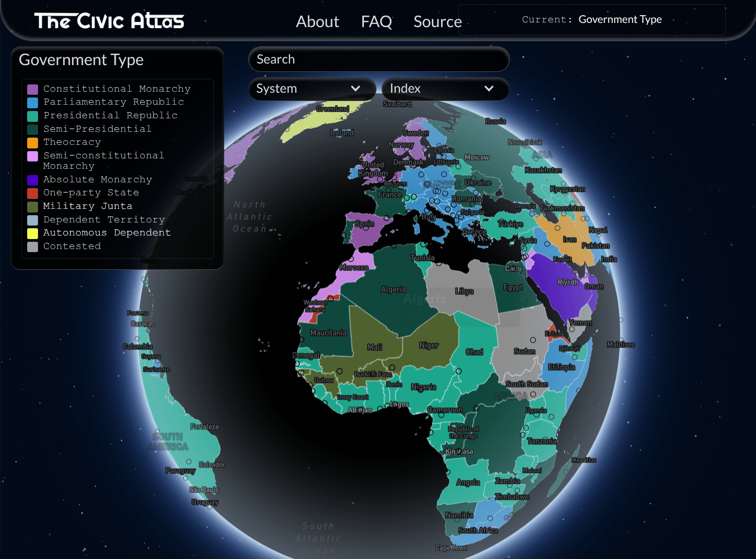Select the Constitutional Monarchy purple swatch

click(33, 90)
